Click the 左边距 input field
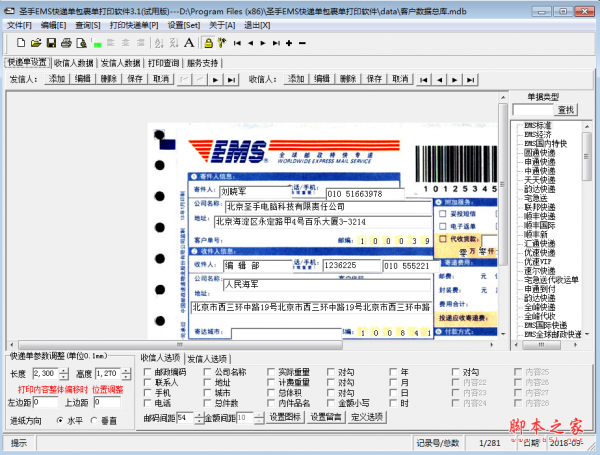The width and height of the screenshot is (600, 455). (x=45, y=402)
